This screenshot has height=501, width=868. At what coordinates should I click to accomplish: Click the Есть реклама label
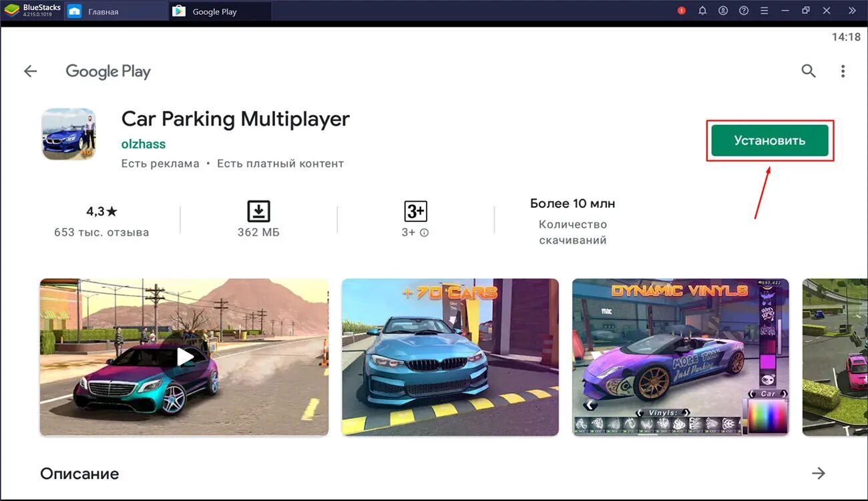tap(160, 164)
